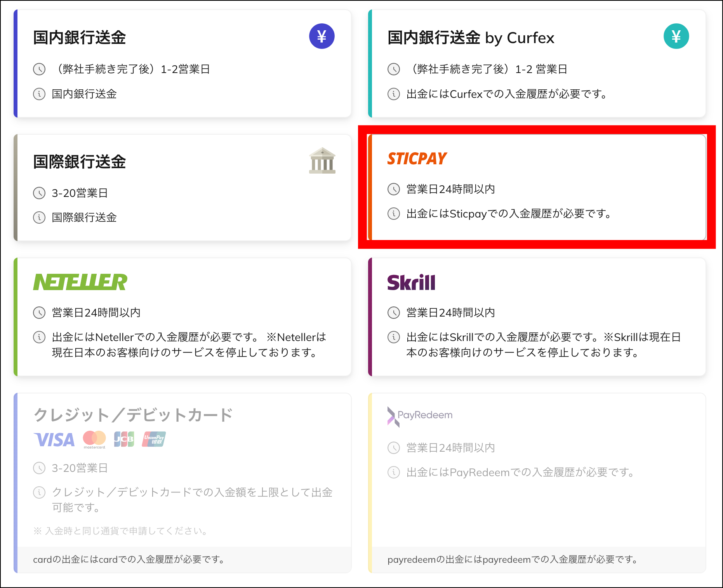Viewport: 723px width, 588px height.
Task: Click the UnionPay logo
Action: click(x=153, y=438)
